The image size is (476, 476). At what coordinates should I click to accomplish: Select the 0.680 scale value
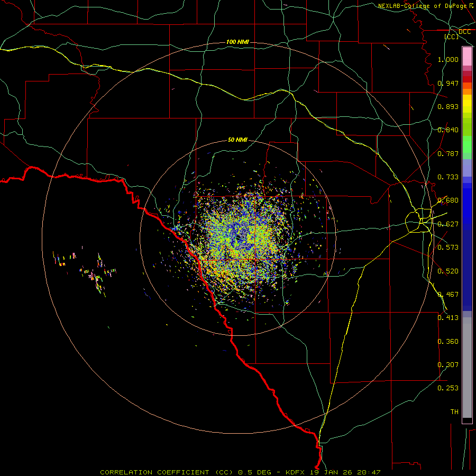click(x=448, y=200)
